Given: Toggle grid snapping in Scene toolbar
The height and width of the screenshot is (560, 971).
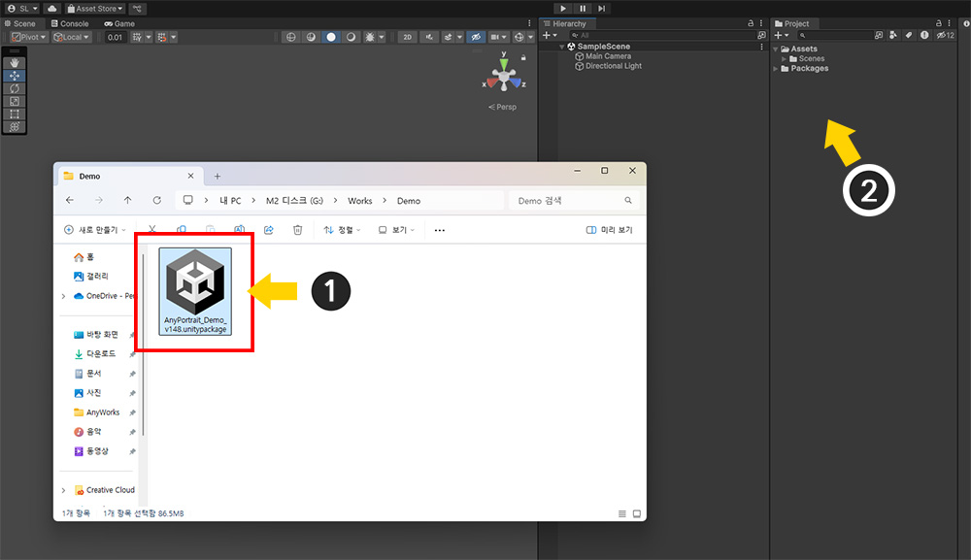Looking at the screenshot, I should point(137,37).
